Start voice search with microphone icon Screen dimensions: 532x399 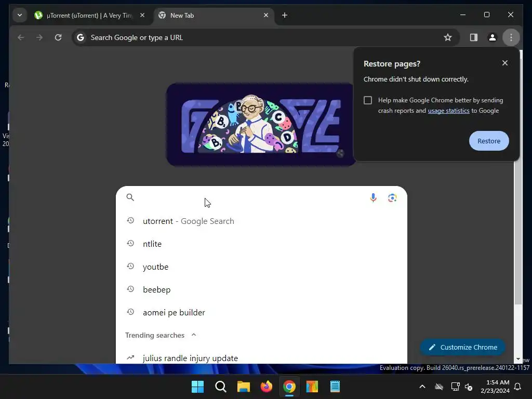click(x=373, y=197)
